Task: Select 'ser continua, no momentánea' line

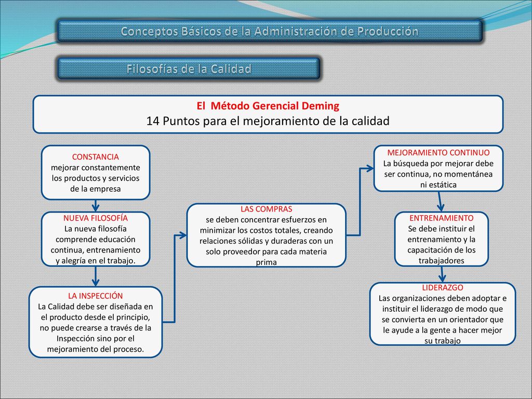Action: coord(438,174)
